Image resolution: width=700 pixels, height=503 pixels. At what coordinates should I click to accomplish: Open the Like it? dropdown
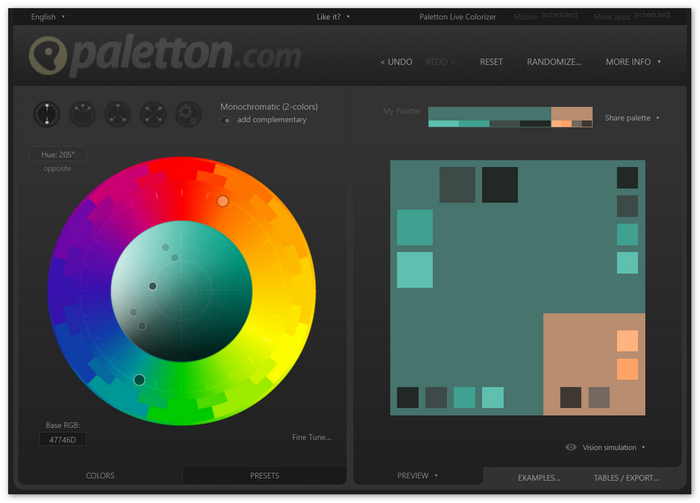[x=333, y=17]
